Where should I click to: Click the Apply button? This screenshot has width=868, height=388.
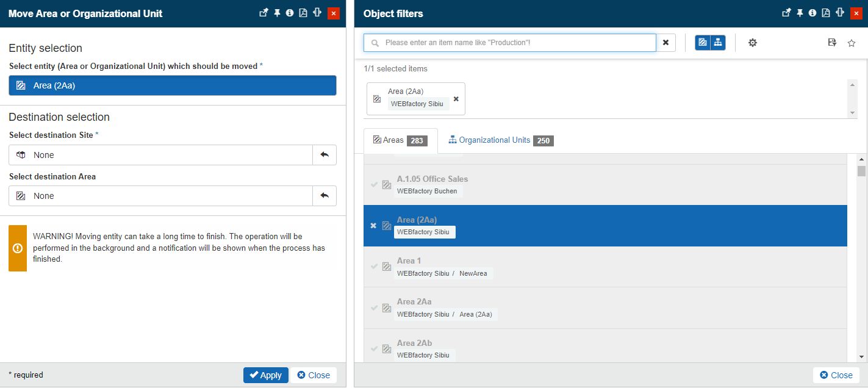pos(265,375)
